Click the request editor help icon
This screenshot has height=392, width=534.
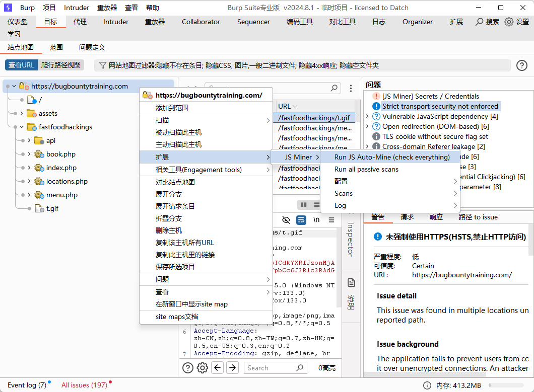coord(187,368)
